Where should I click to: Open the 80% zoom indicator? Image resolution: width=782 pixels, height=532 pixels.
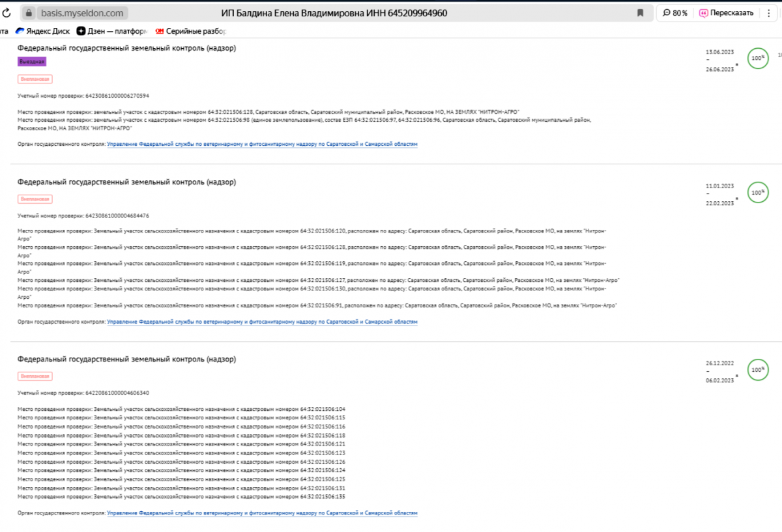pos(675,13)
